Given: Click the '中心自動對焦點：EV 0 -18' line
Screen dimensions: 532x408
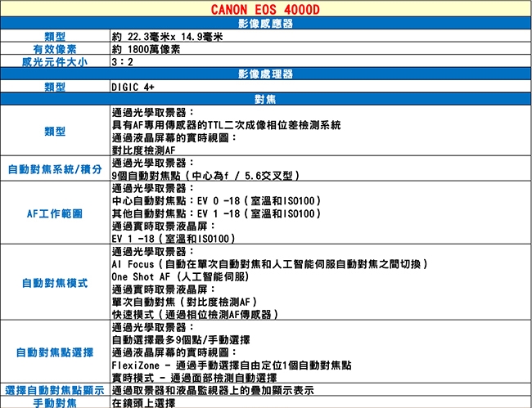Looking at the screenshot, I should [216, 201].
